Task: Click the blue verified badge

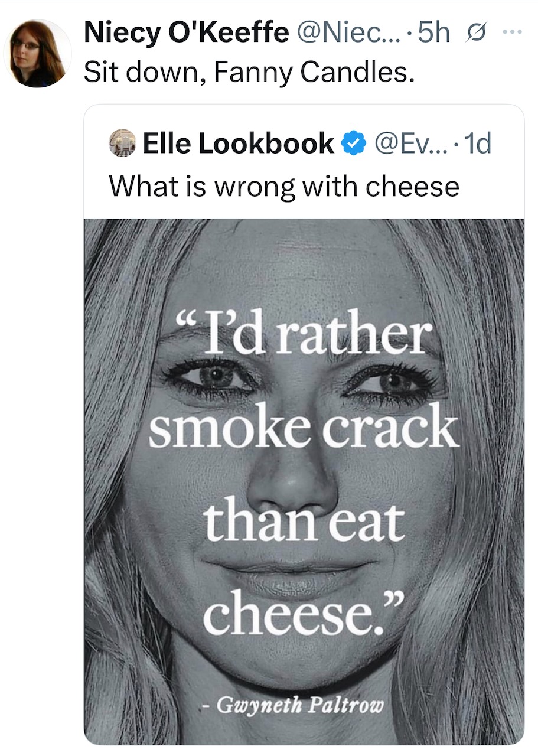Action: 354,144
